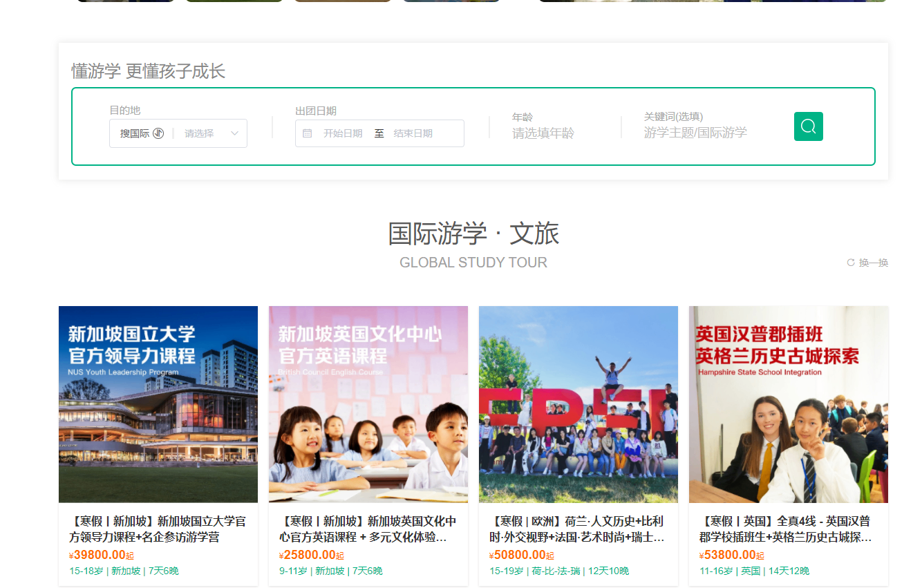Open 英国汉普郡插班 card image

pos(789,404)
